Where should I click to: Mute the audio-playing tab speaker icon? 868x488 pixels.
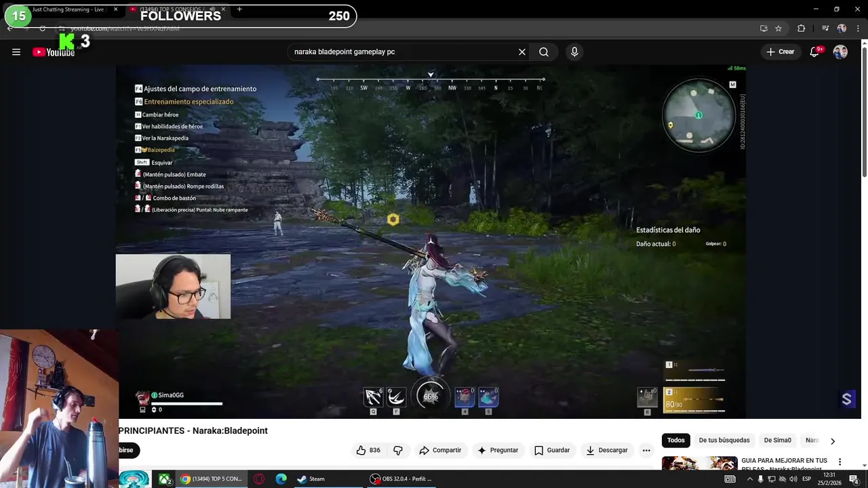[x=212, y=9]
